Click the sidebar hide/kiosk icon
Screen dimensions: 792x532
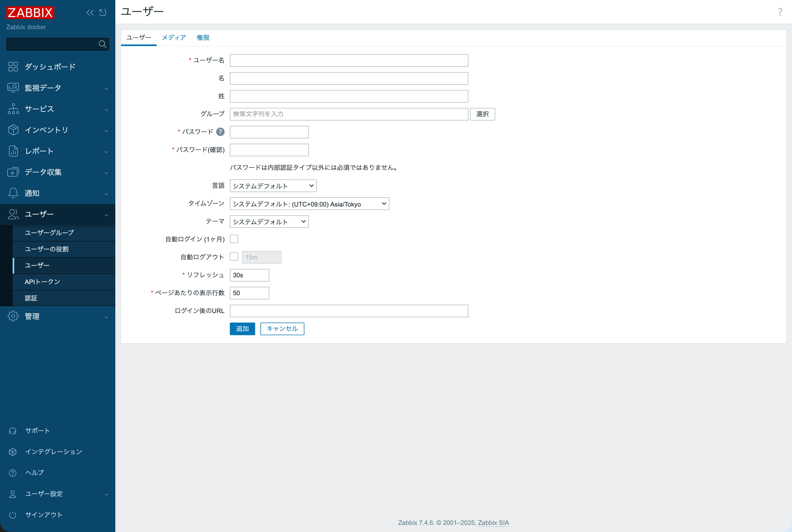point(102,13)
